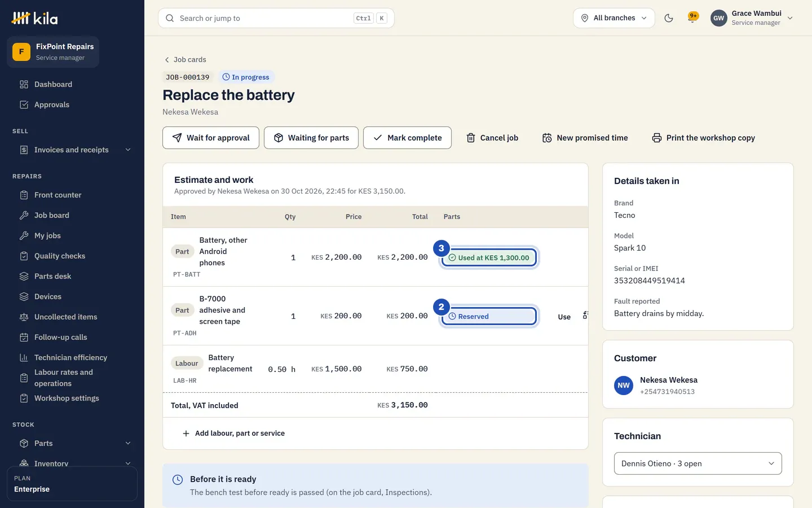
Task: Expand the Parts stock menu
Action: [x=72, y=444]
